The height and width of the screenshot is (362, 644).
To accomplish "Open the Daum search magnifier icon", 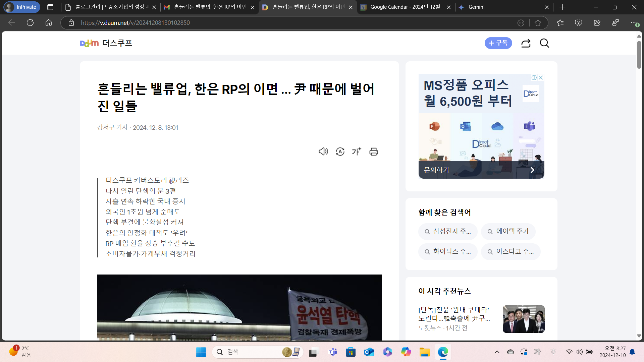I will click(x=544, y=43).
